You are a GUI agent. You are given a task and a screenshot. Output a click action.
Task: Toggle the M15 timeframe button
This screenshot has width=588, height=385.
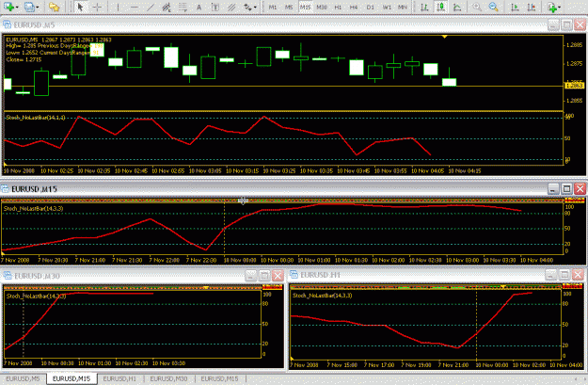coord(305,7)
